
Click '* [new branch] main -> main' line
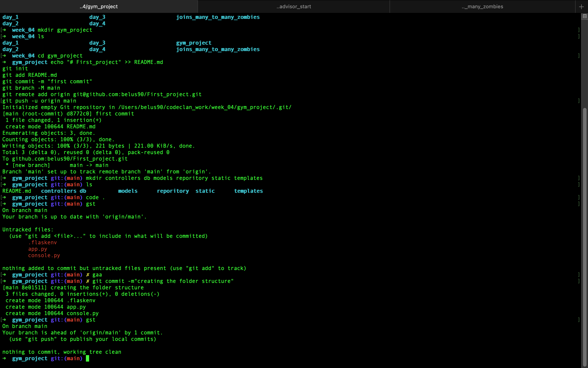coord(57,165)
